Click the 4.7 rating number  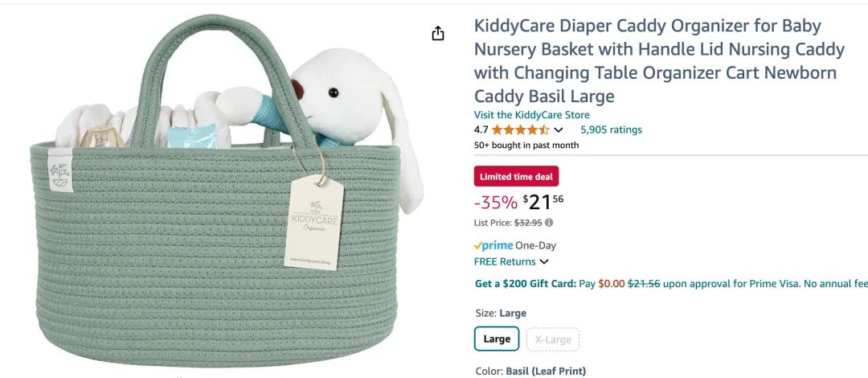pyautogui.click(x=481, y=129)
